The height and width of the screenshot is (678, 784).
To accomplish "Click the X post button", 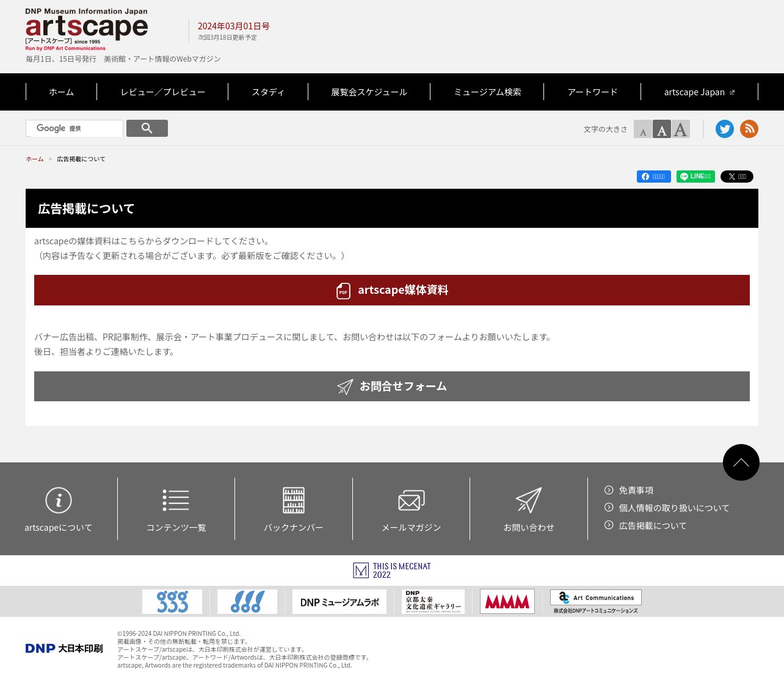I will point(737,177).
